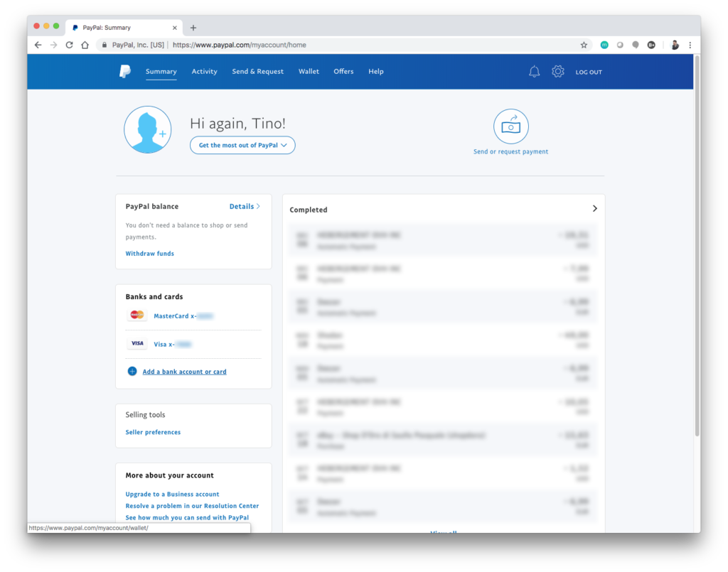Reload the page in the browser

[x=69, y=45]
